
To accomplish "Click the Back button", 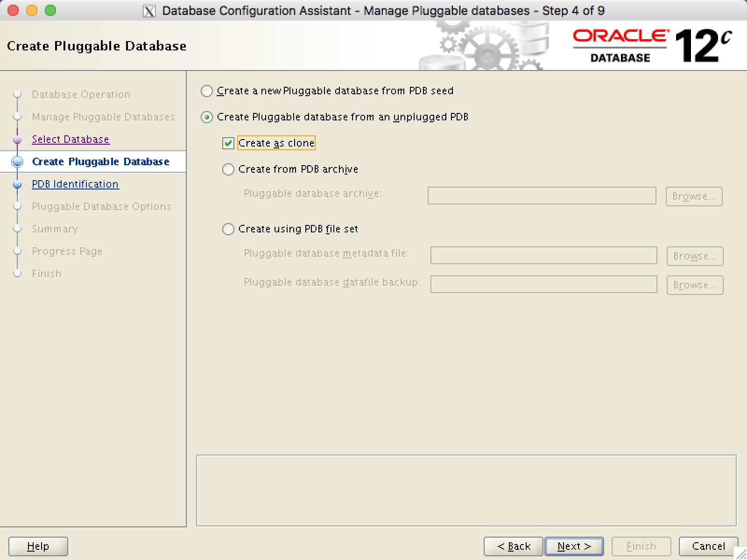I will (x=513, y=546).
